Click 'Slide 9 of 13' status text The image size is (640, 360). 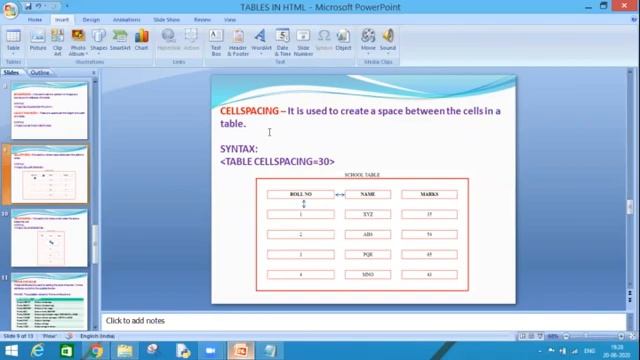click(18, 336)
